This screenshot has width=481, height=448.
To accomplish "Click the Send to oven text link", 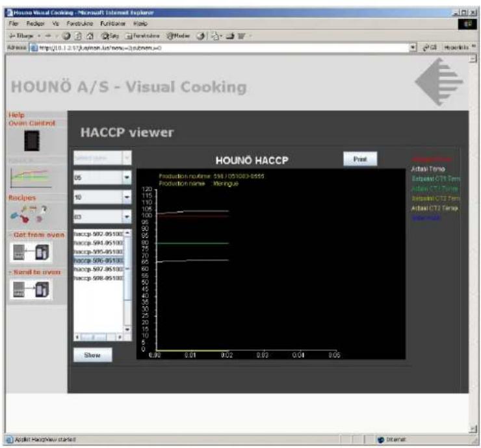I will pyautogui.click(x=37, y=272).
